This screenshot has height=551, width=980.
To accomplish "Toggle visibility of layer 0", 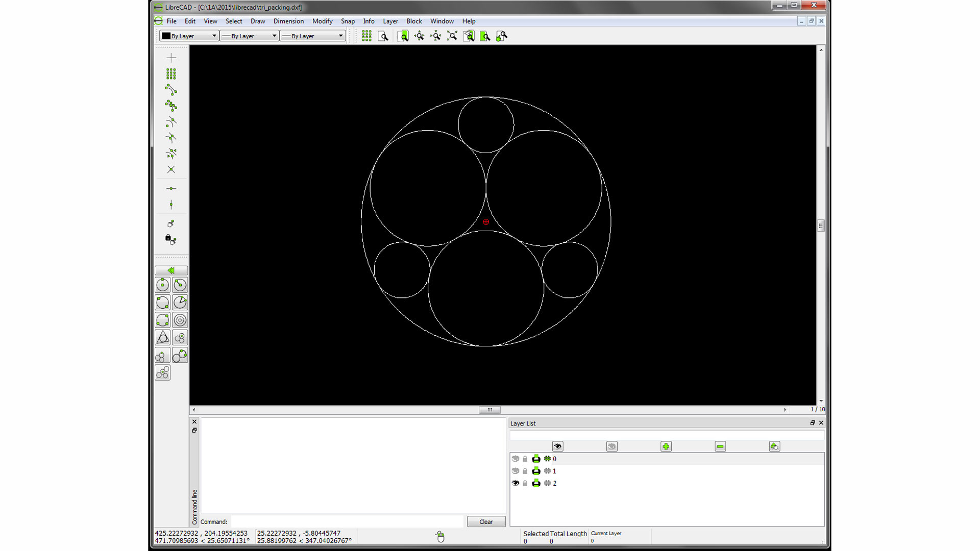I will [516, 458].
